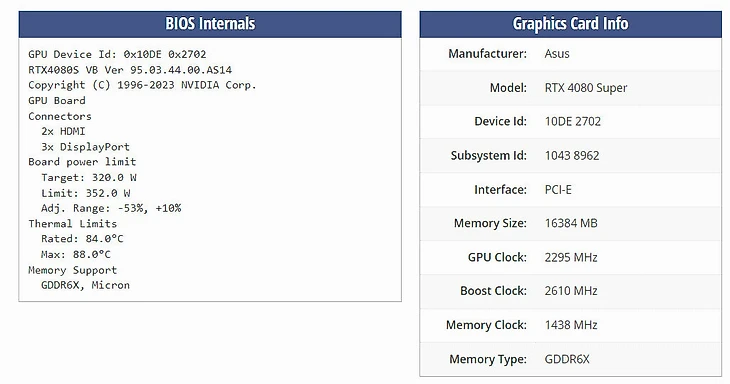Click the Memory Size value 16384 MB

pyautogui.click(x=571, y=223)
